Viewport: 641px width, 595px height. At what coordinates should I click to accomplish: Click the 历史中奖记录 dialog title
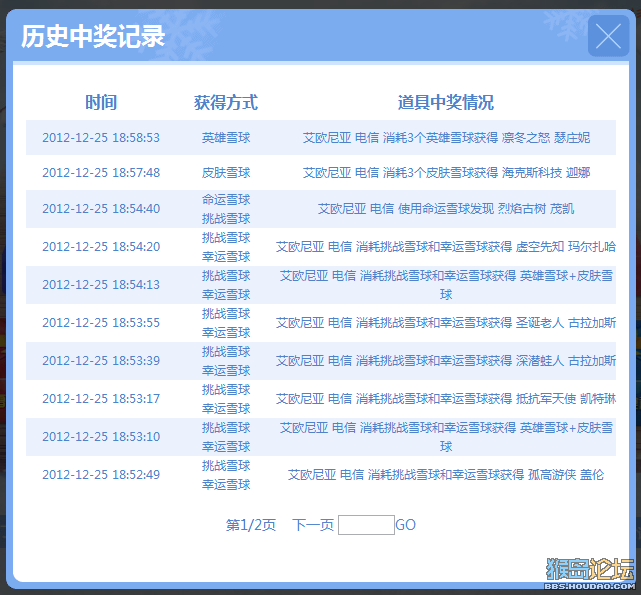click(x=93, y=36)
